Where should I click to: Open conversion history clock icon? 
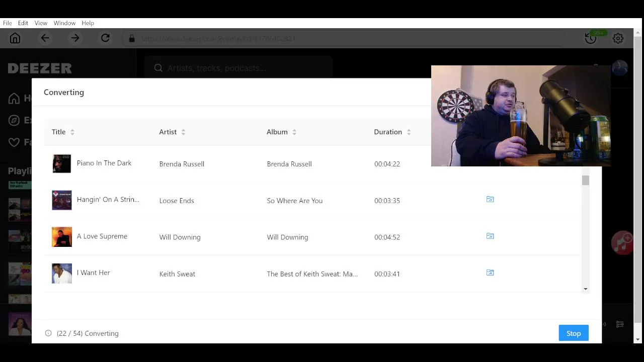click(591, 38)
